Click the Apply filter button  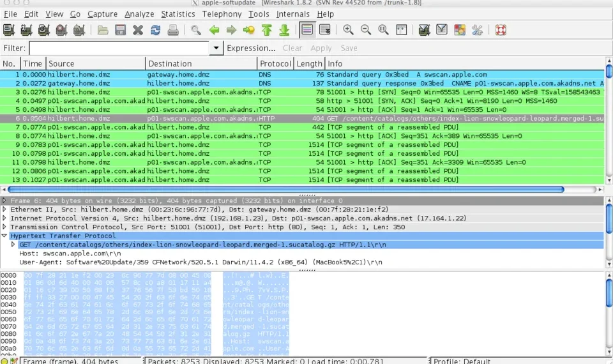[x=321, y=48]
